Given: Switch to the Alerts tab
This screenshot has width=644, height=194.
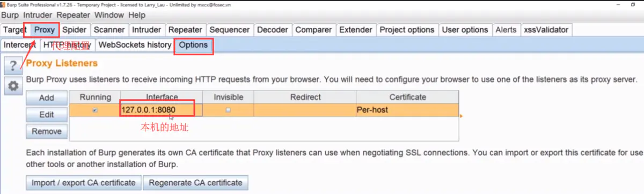Looking at the screenshot, I should (506, 30).
